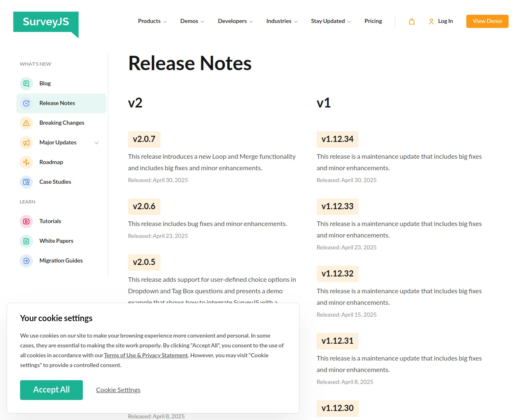Click the Tutorials play icon
Image resolution: width=525 pixels, height=420 pixels.
(x=26, y=221)
